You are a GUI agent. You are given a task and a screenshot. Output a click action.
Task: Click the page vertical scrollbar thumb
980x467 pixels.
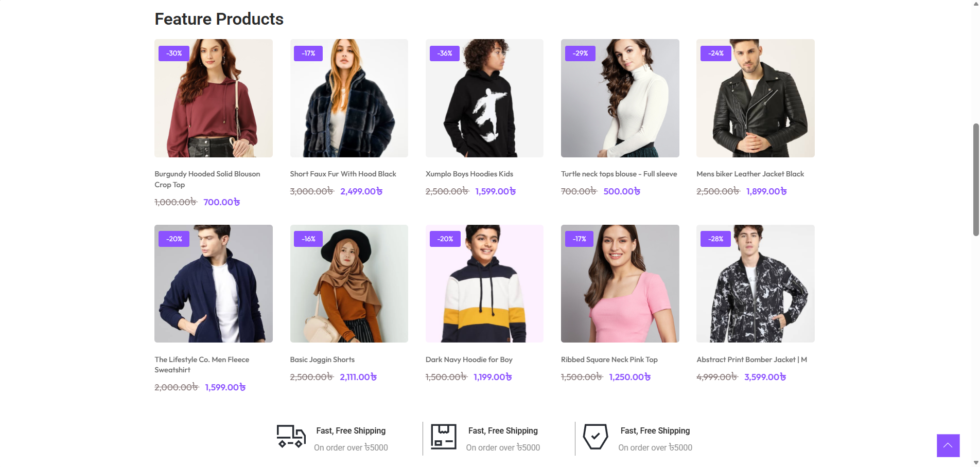pos(975,180)
